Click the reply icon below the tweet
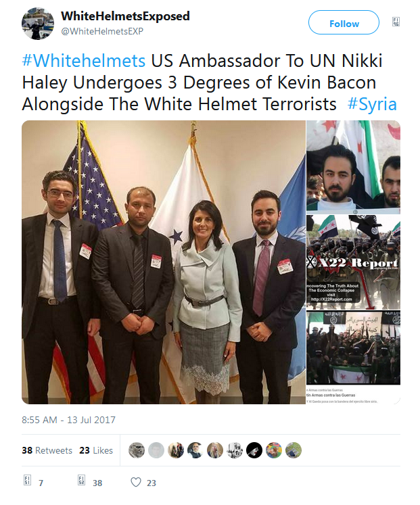This screenshot has height=505, width=420. [28, 480]
